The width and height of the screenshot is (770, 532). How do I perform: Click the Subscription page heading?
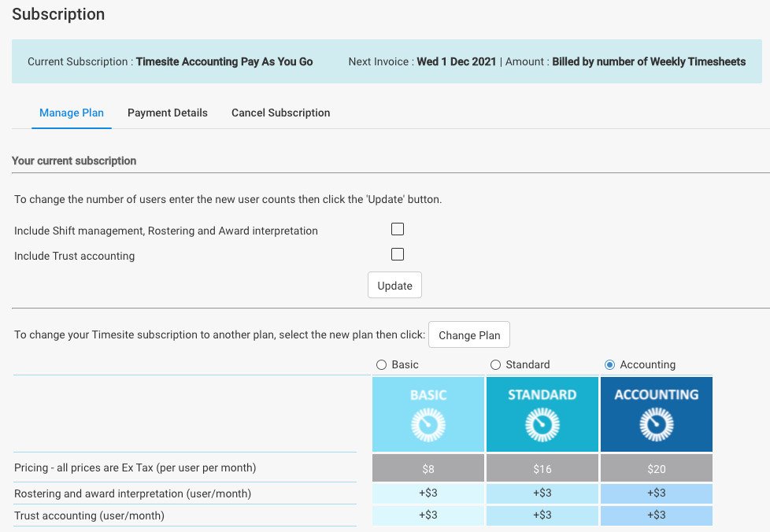click(x=58, y=14)
